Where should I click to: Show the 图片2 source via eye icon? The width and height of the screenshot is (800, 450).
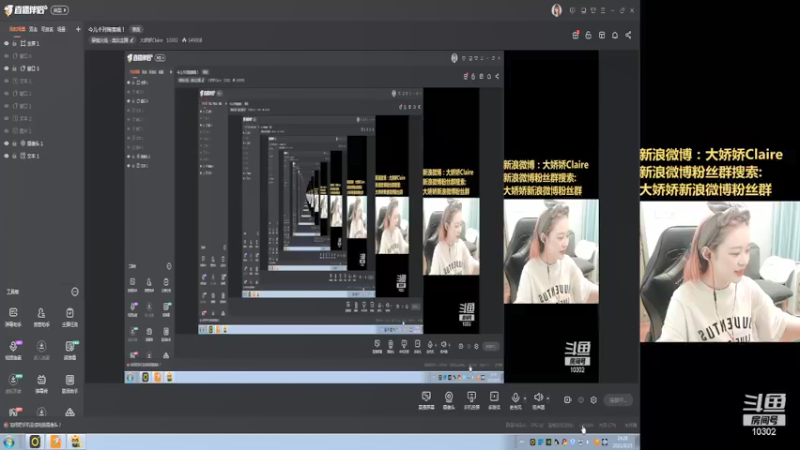7,131
